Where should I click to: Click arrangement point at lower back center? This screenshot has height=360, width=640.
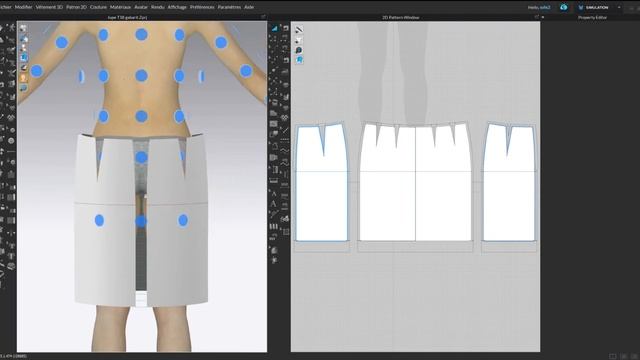coord(141,116)
